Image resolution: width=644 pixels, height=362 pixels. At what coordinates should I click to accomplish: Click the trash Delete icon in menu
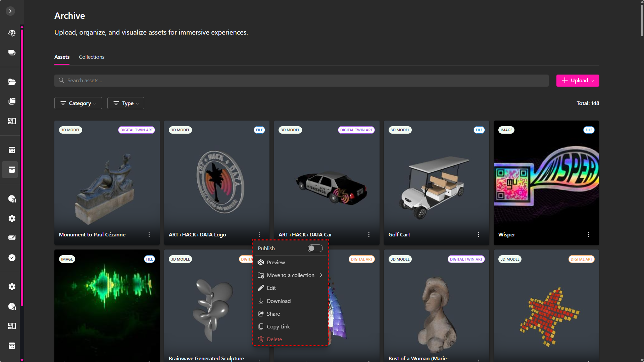(x=261, y=339)
